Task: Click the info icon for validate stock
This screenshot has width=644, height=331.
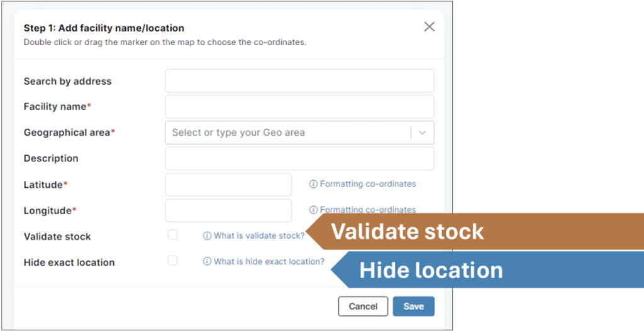Action: (x=207, y=236)
